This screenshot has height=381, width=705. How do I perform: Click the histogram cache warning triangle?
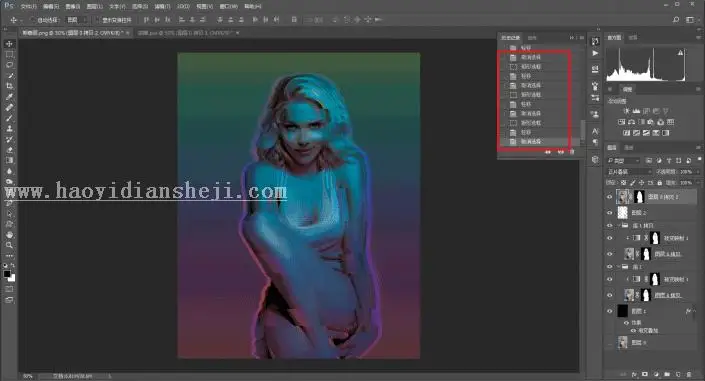680,53
